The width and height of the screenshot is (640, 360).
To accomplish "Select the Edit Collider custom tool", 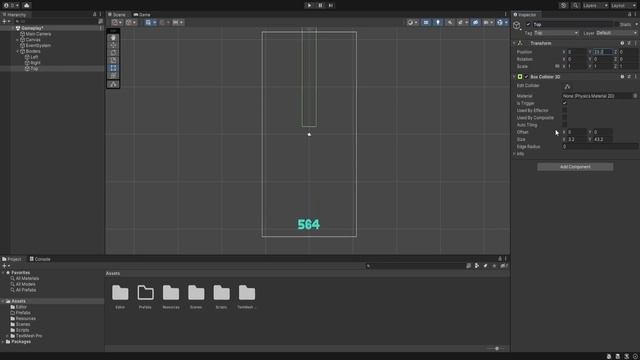I will pyautogui.click(x=113, y=84).
